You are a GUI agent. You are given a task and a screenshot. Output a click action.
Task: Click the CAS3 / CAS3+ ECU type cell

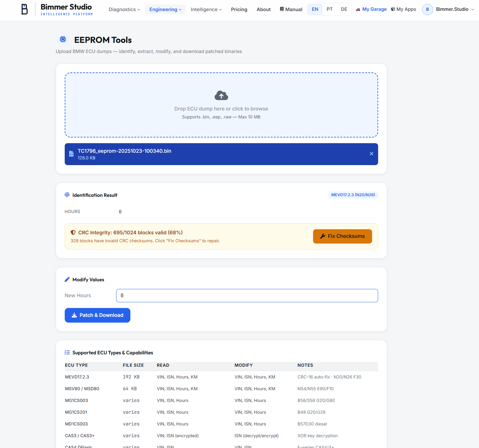pos(80,436)
